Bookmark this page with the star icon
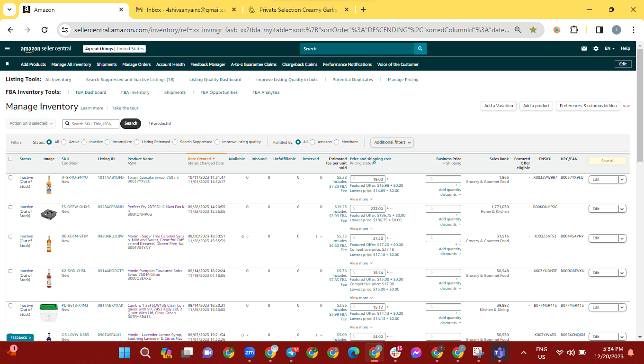This screenshot has height=364, width=644. (x=533, y=30)
